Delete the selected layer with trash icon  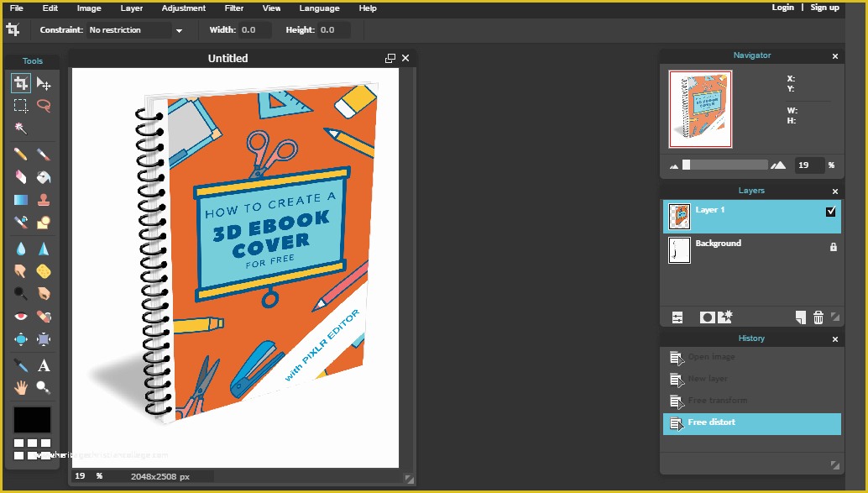point(818,317)
